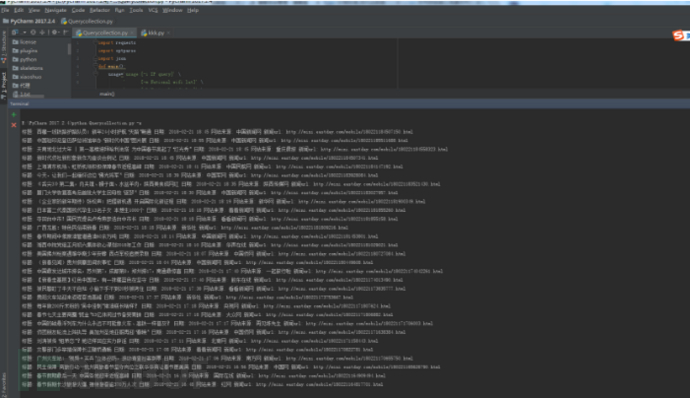Collapse the def main() fold marker
The image size is (690, 398).
[95, 66]
